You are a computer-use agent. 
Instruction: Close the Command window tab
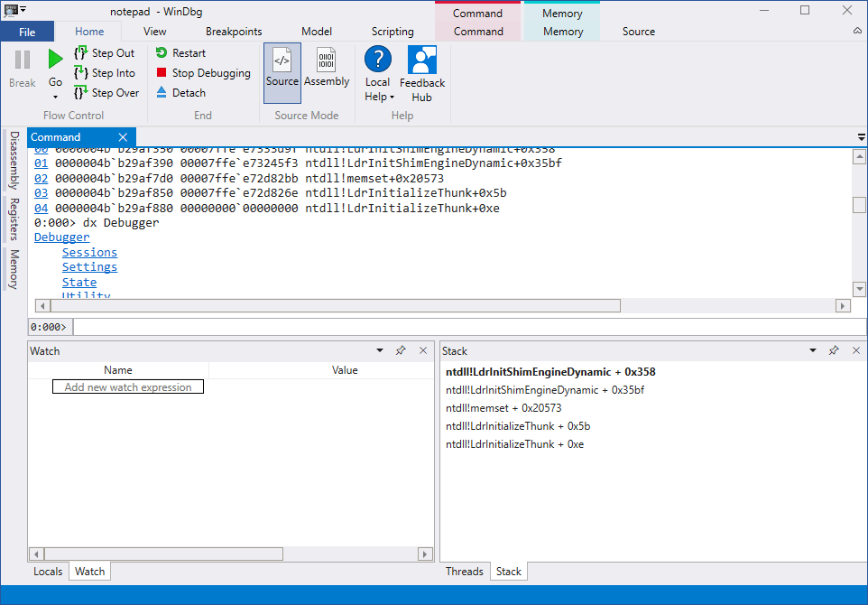click(x=123, y=137)
